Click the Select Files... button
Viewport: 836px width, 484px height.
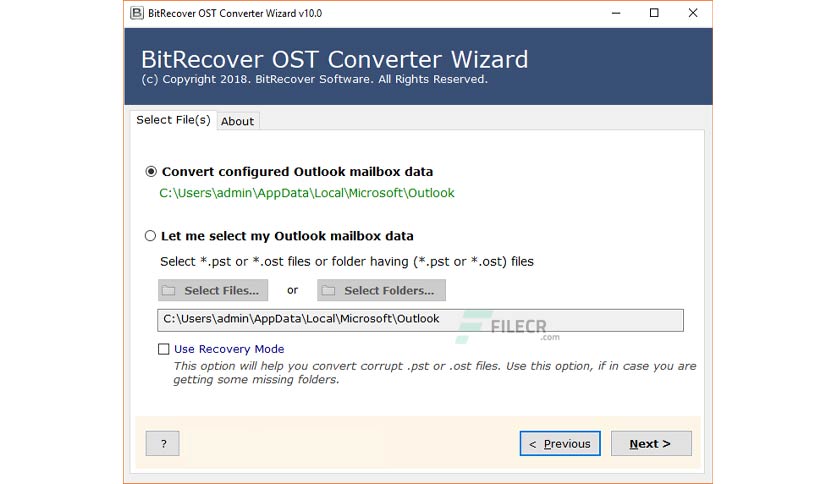(213, 291)
